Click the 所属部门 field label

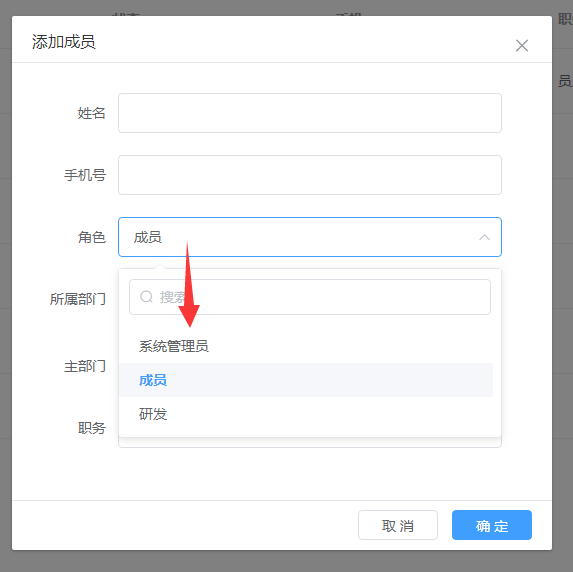77,299
